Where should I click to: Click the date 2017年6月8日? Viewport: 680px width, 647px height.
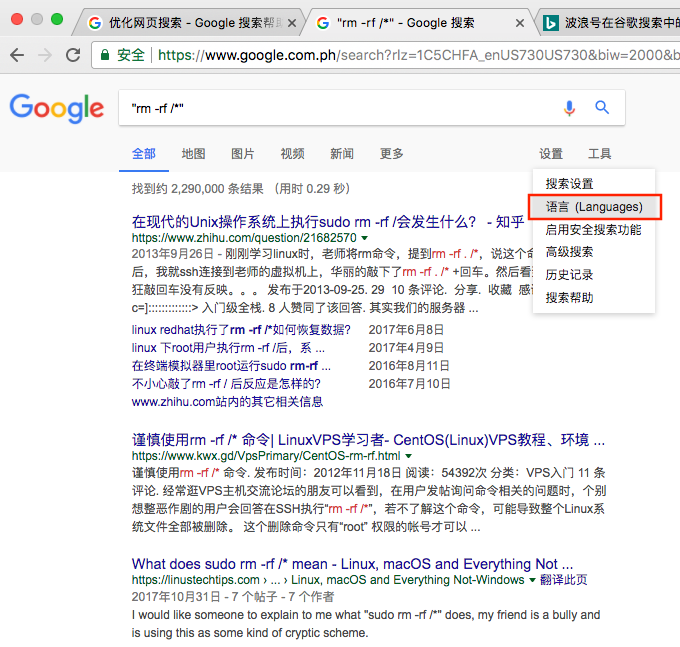(x=406, y=330)
